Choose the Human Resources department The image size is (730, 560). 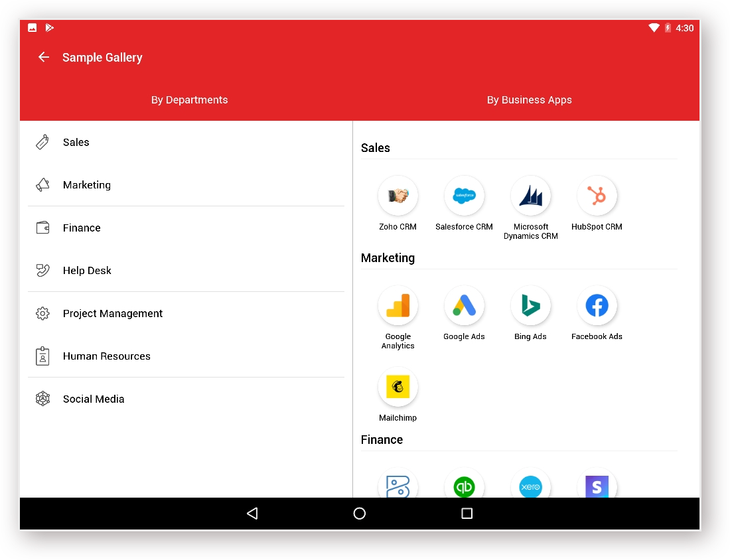tap(186, 356)
